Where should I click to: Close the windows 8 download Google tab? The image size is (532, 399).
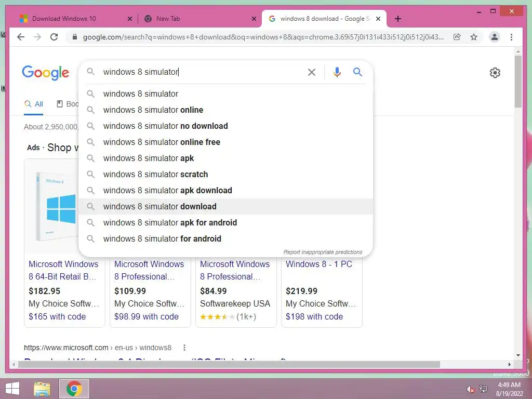[378, 19]
